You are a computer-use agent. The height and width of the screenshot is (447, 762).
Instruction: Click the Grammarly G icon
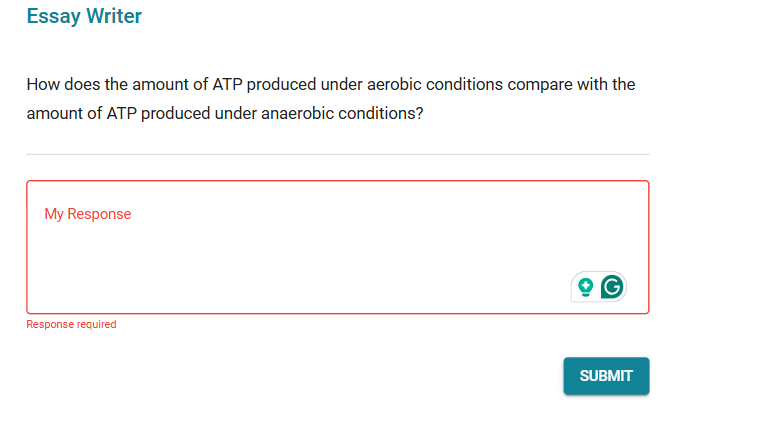tap(612, 287)
